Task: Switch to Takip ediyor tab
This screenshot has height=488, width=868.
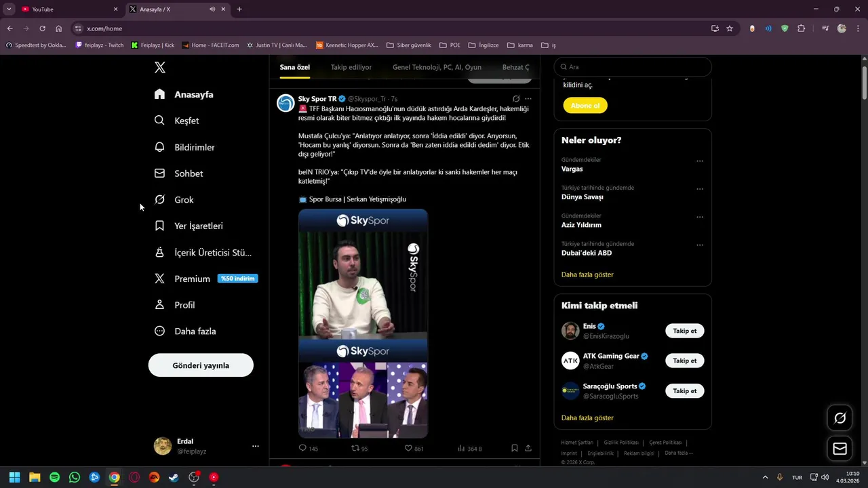Action: 351,67
